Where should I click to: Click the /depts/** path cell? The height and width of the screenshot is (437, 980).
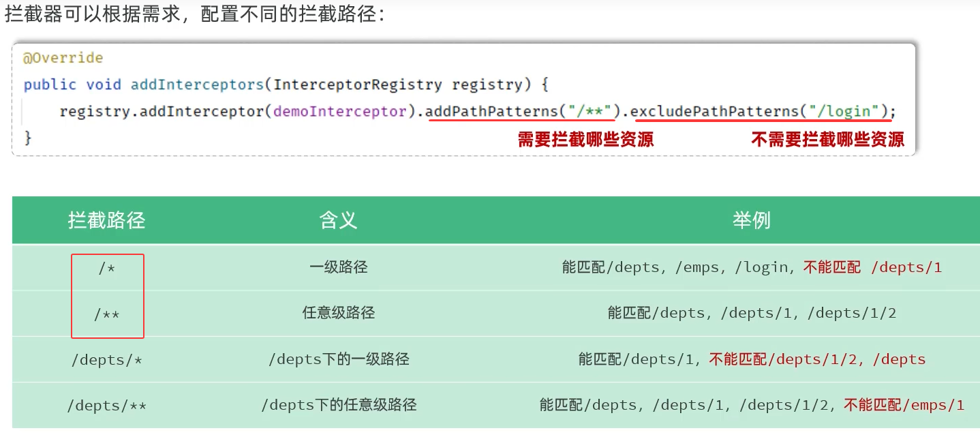click(x=107, y=406)
